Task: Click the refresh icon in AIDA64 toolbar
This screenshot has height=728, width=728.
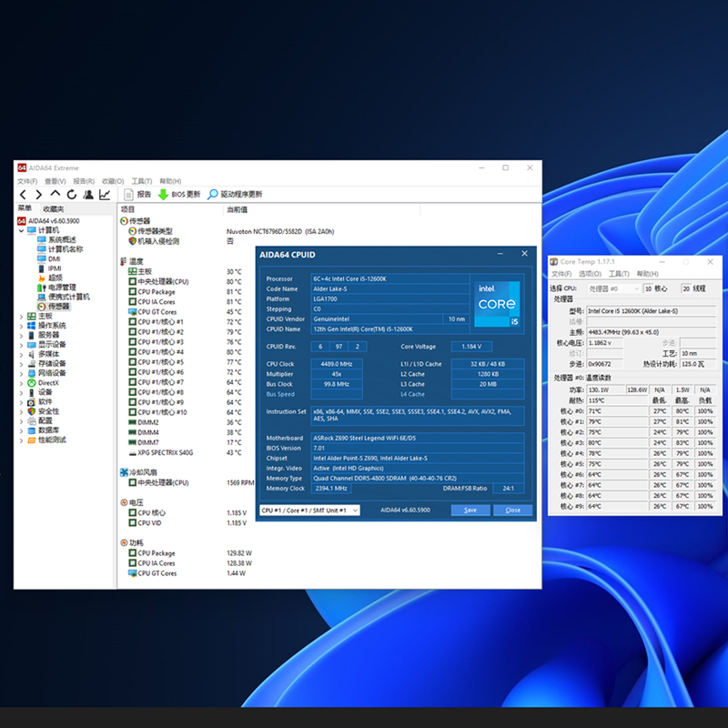Action: click(71, 194)
